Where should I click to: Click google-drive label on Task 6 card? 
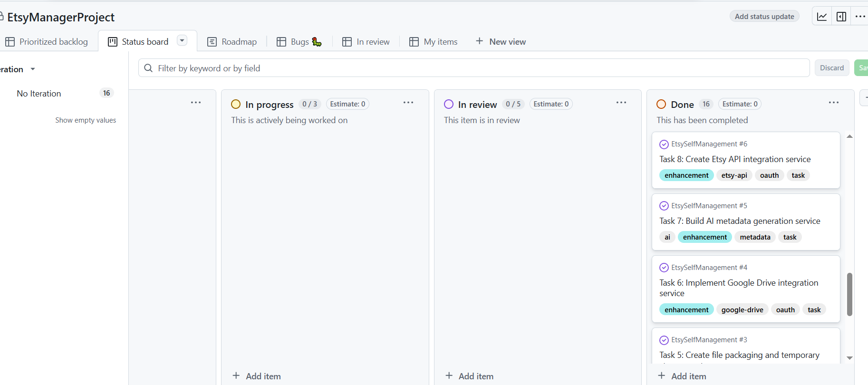742,310
